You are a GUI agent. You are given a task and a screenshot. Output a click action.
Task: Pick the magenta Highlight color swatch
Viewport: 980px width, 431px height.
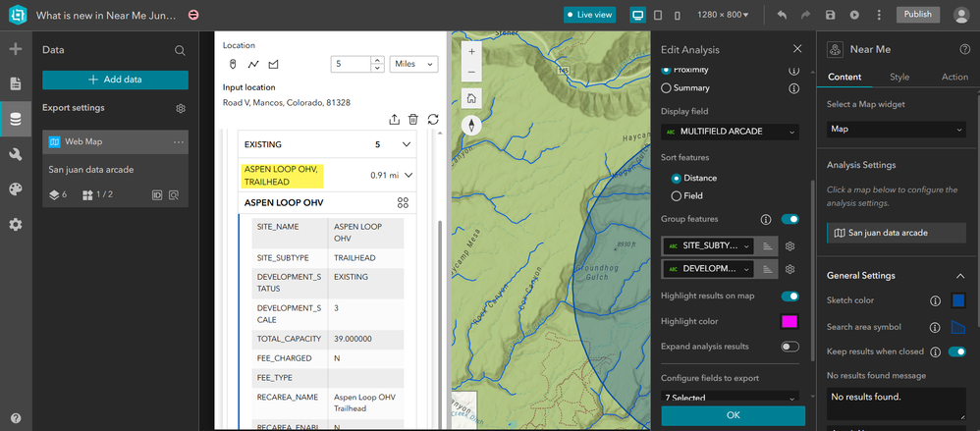click(x=789, y=322)
